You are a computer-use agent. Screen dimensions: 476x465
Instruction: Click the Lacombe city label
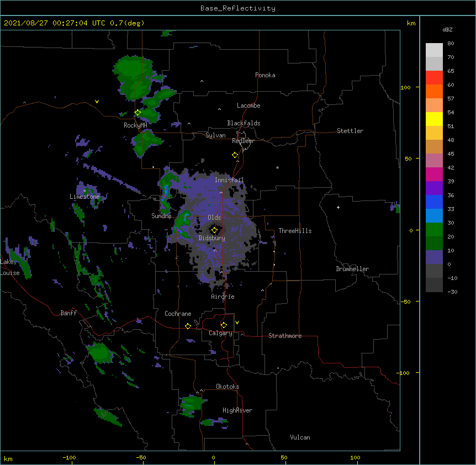coord(248,105)
